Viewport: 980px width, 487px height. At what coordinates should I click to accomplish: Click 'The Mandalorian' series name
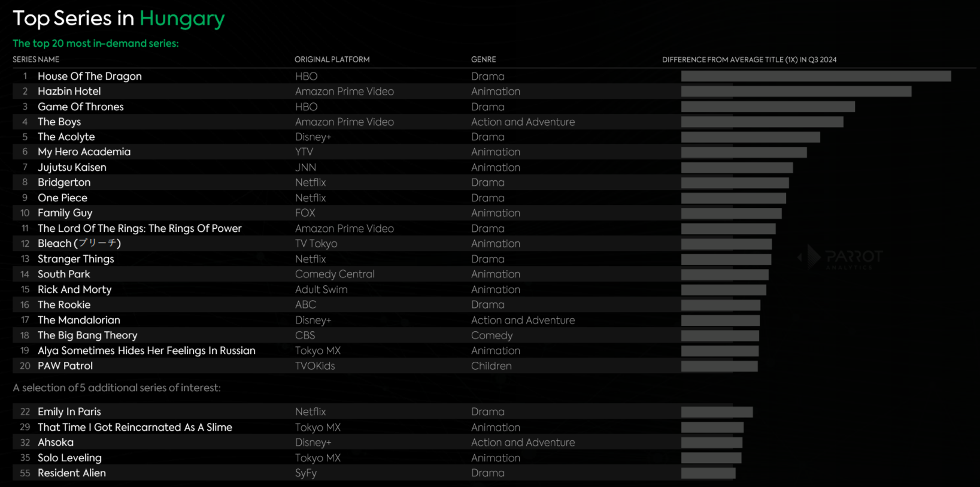(x=78, y=320)
